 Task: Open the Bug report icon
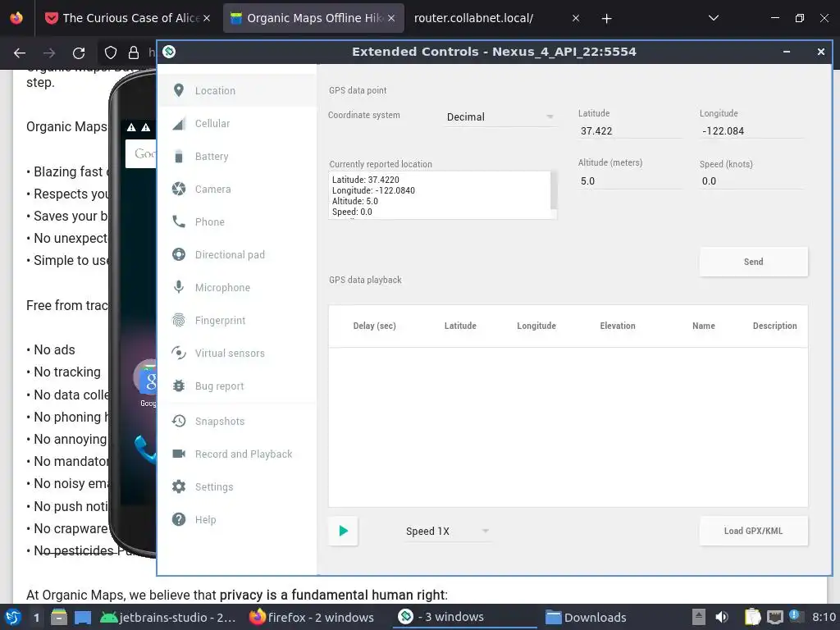(179, 386)
